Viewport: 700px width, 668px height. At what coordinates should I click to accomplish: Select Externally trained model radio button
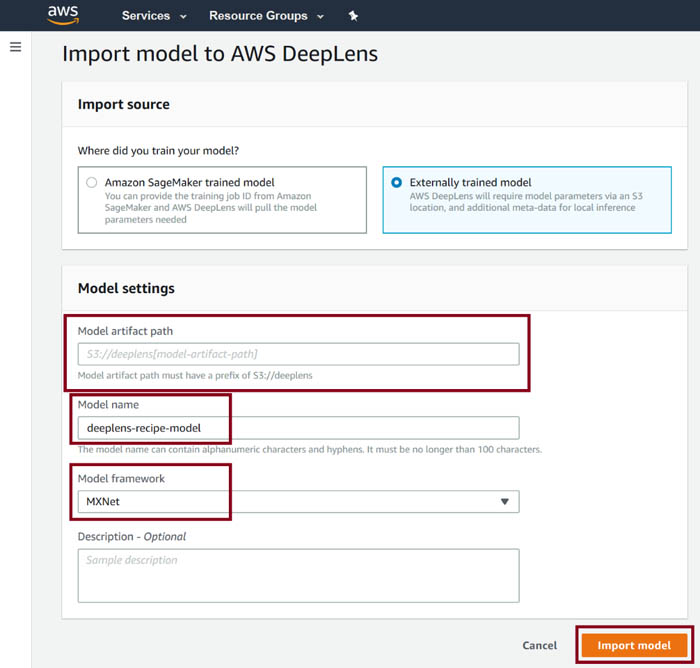tap(396, 183)
